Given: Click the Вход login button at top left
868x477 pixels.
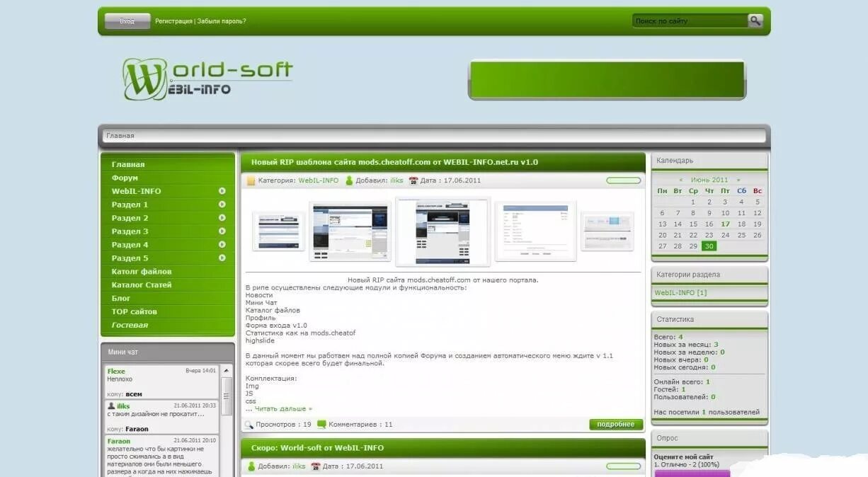Looking at the screenshot, I should click(x=126, y=21).
